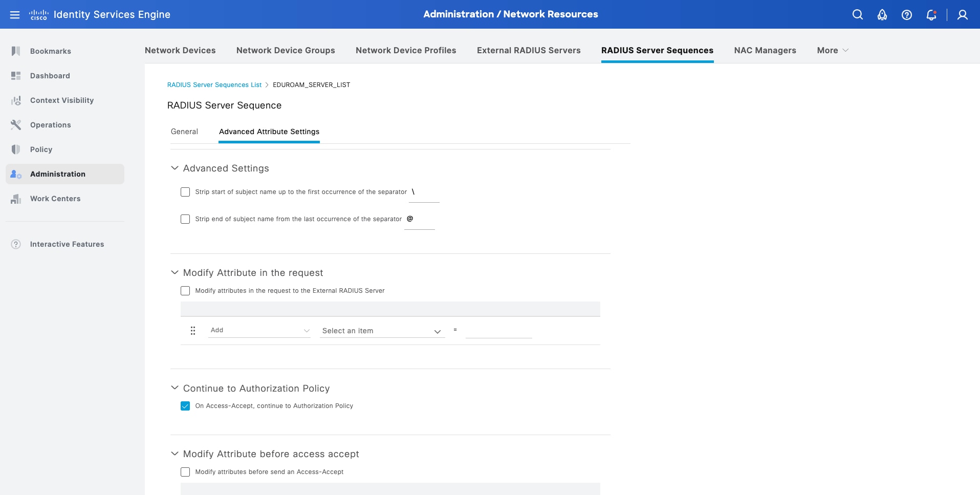980x495 pixels.
Task: Open the Add action dropdown
Action: (x=259, y=331)
